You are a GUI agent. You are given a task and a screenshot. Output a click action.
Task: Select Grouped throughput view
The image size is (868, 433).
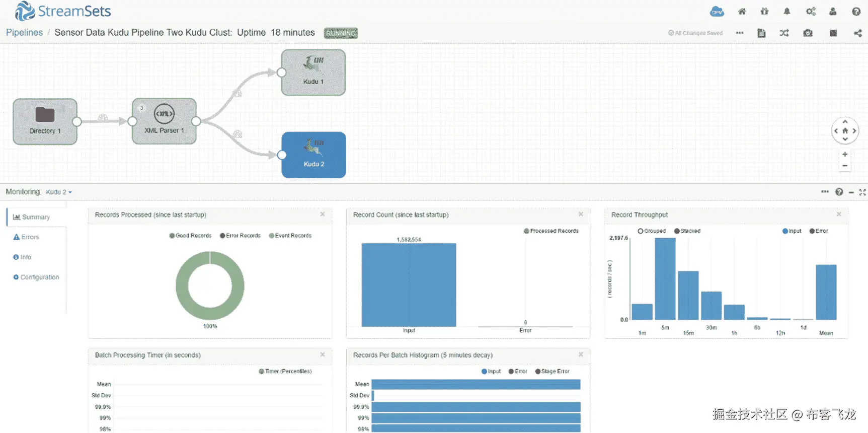[x=652, y=231]
